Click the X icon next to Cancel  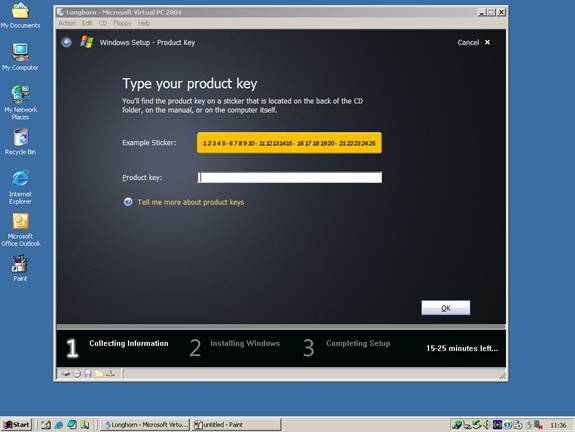click(487, 42)
